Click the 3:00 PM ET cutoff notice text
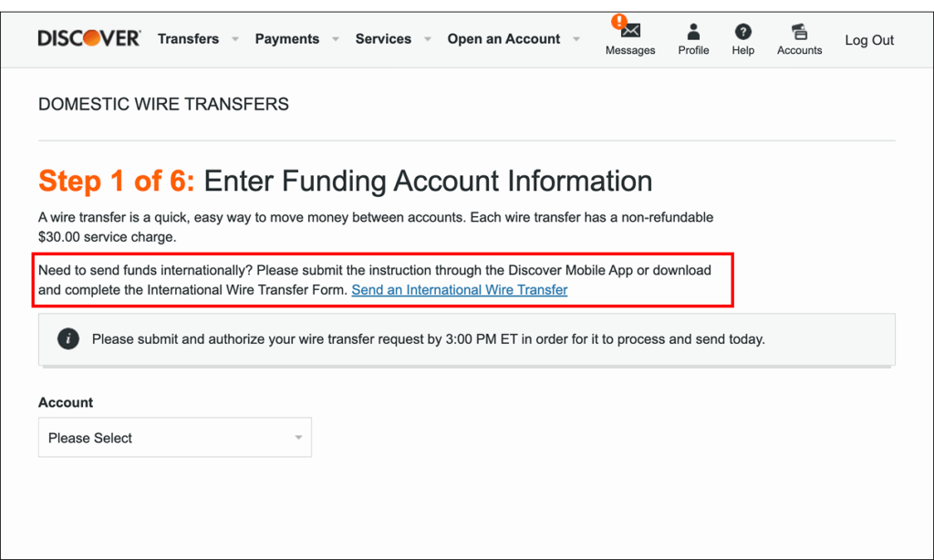The image size is (934, 560). (428, 339)
